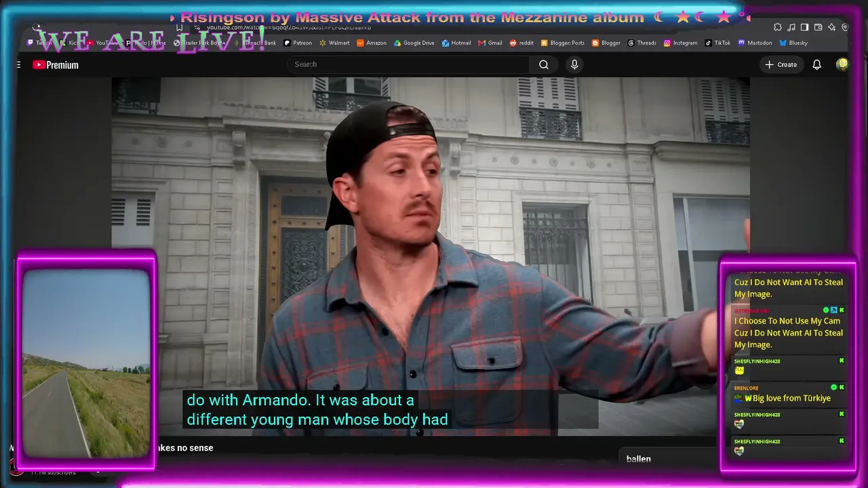Click the ERENLORE username in chat

[x=746, y=388]
